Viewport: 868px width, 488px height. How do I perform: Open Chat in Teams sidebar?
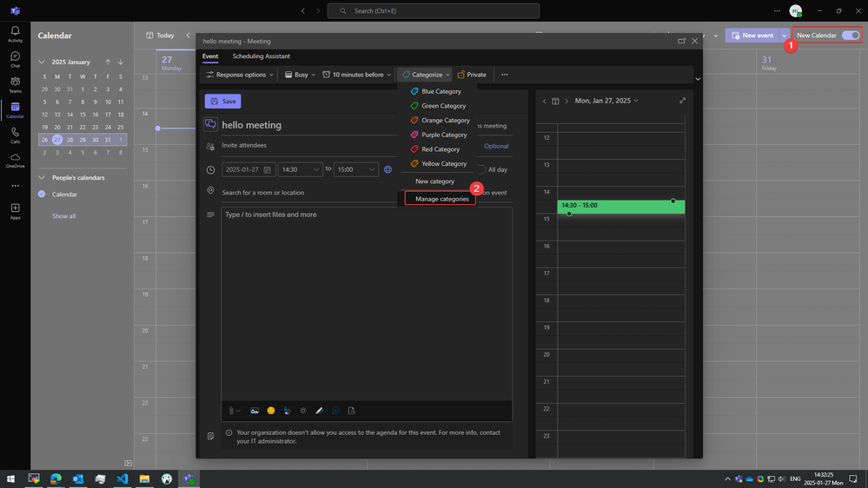15,60
